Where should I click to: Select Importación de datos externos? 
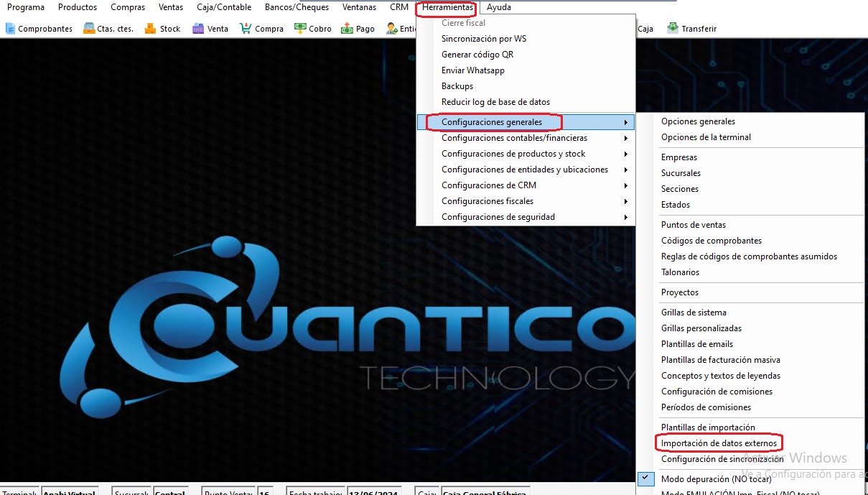(x=719, y=443)
